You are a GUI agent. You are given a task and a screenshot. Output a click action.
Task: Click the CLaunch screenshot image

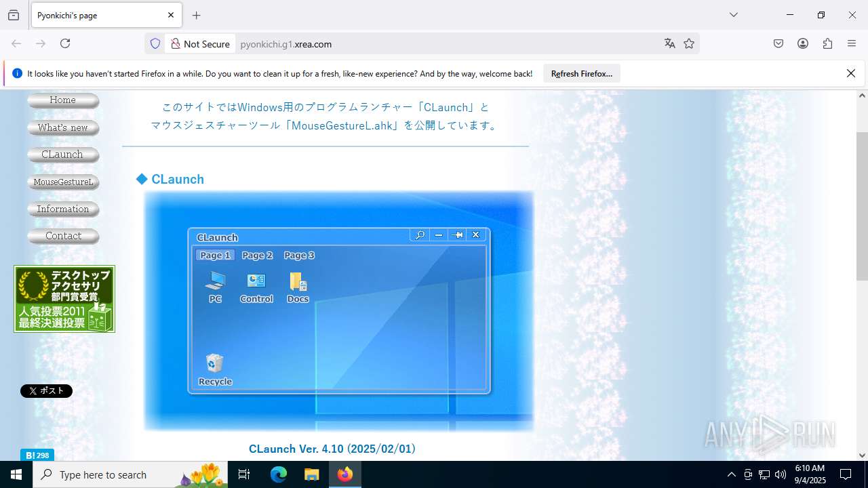tap(339, 311)
